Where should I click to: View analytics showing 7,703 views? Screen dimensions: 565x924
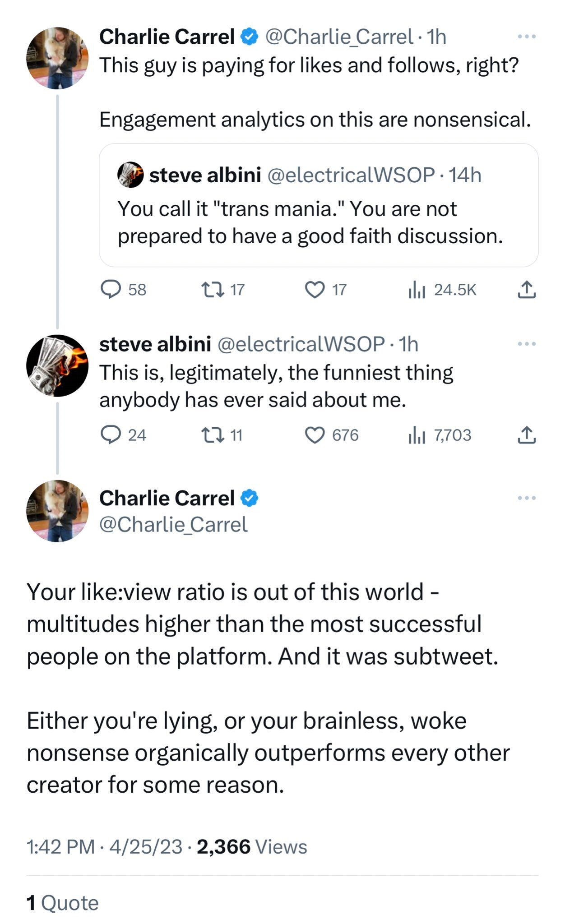[417, 435]
